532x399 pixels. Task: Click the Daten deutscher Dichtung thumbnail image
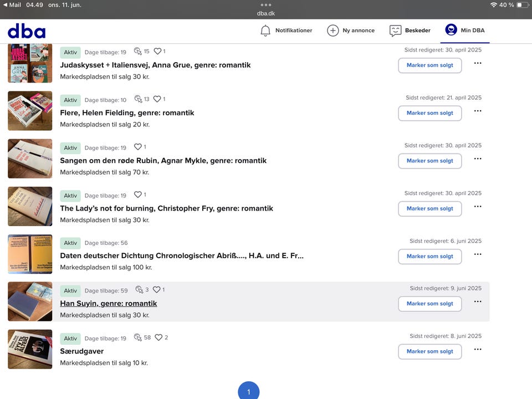(30, 254)
